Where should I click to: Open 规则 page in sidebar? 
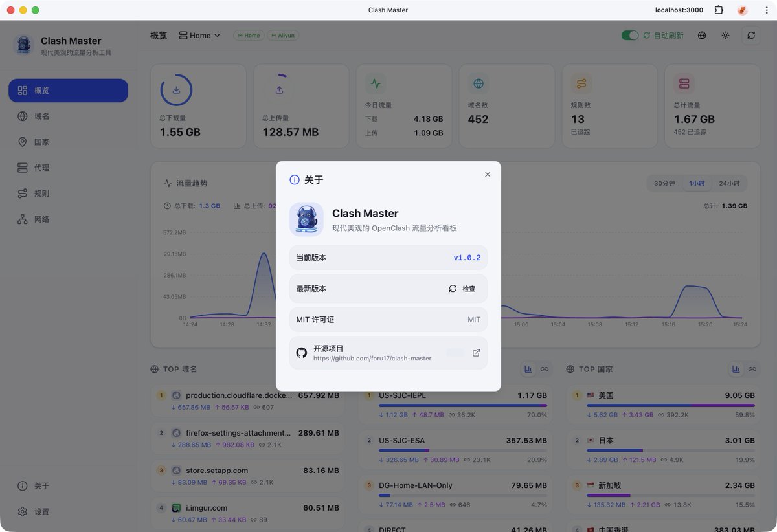coord(68,194)
